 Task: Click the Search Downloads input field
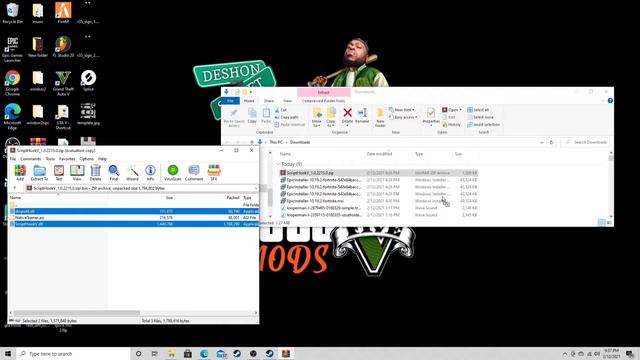click(x=584, y=142)
